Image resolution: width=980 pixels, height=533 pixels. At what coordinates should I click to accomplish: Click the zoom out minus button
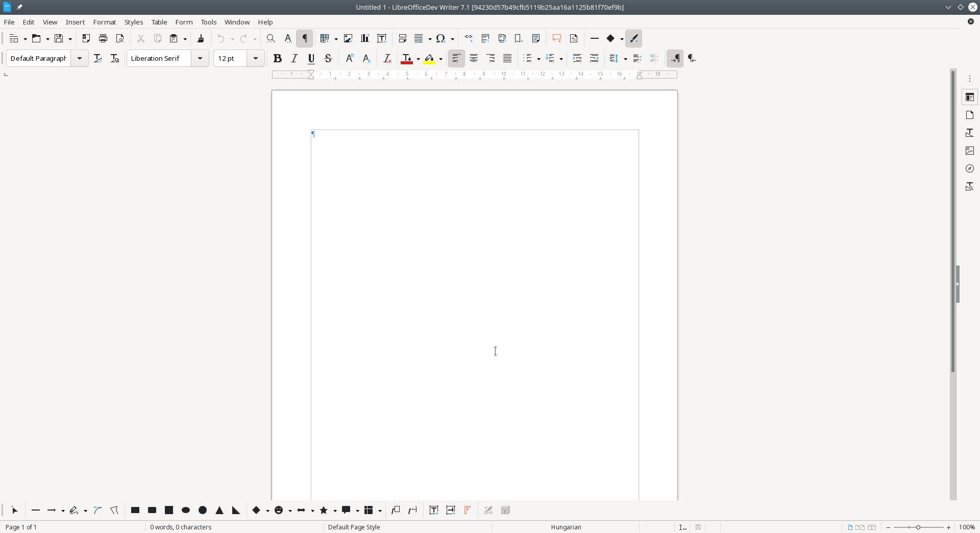point(889,527)
